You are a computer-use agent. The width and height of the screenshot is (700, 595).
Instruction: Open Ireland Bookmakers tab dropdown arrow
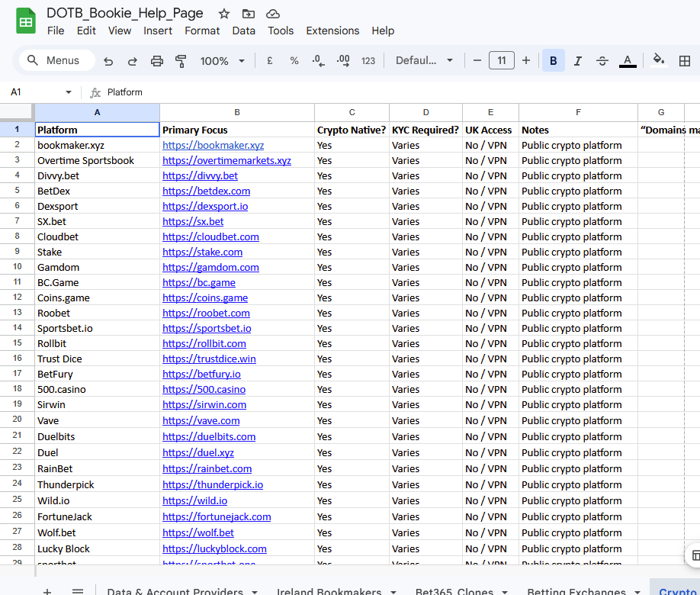pos(393,592)
